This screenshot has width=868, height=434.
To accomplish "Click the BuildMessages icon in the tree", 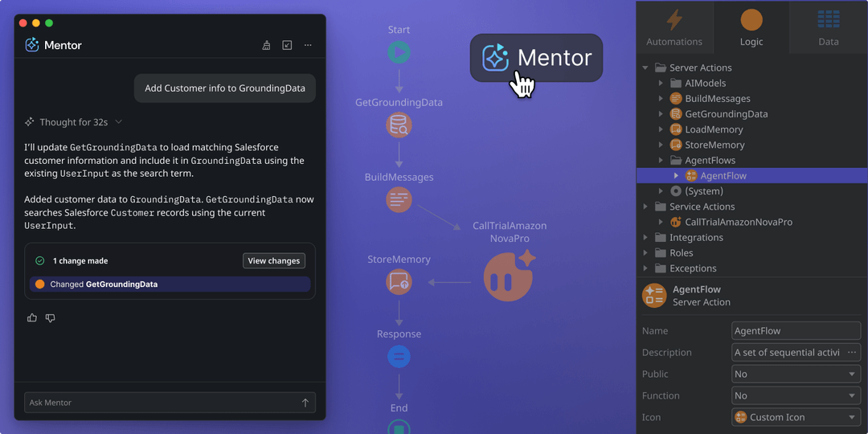I will [675, 99].
